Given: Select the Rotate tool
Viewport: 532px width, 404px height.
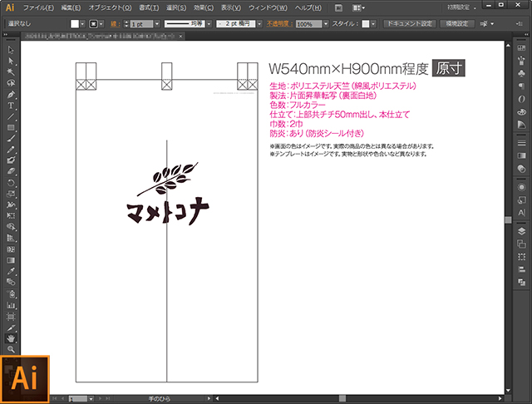Looking at the screenshot, I should click(x=11, y=183).
